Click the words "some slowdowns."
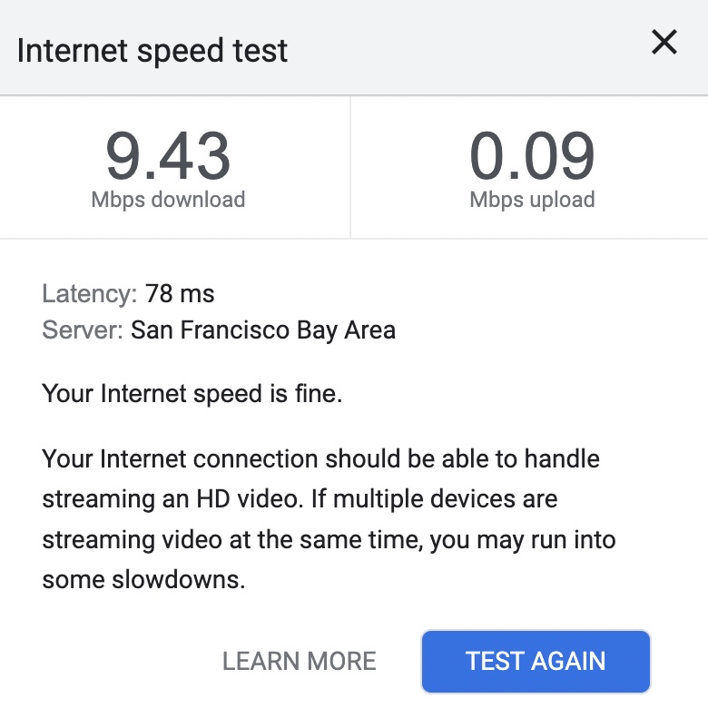This screenshot has width=708, height=728. [143, 580]
